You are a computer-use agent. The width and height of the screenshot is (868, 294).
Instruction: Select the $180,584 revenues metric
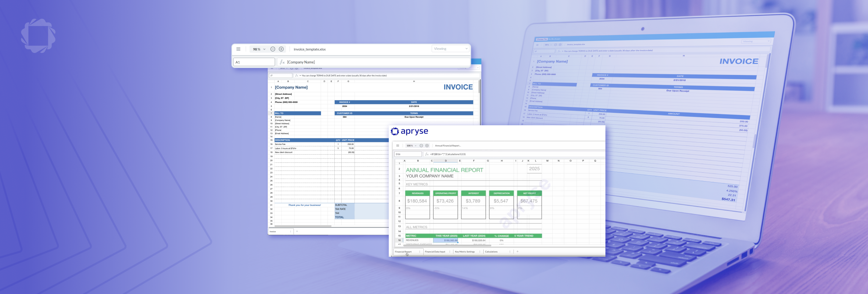tap(417, 201)
